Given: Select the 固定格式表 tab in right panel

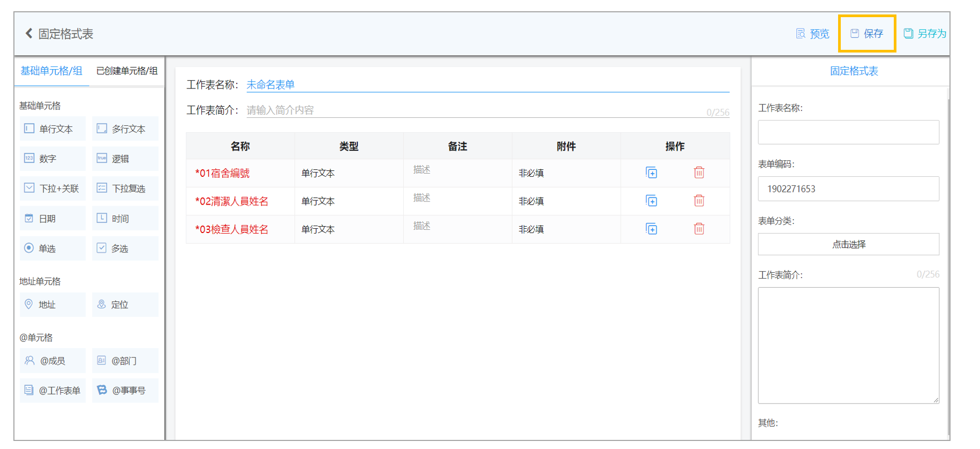Looking at the screenshot, I should point(854,71).
